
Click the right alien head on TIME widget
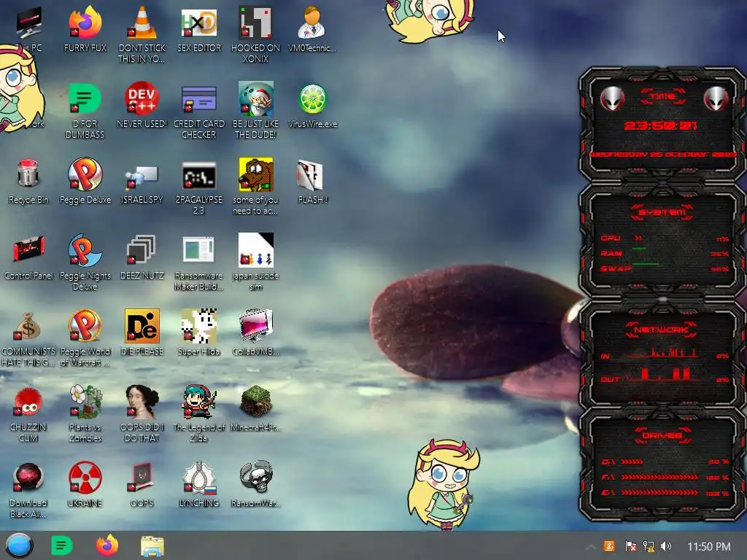[716, 98]
